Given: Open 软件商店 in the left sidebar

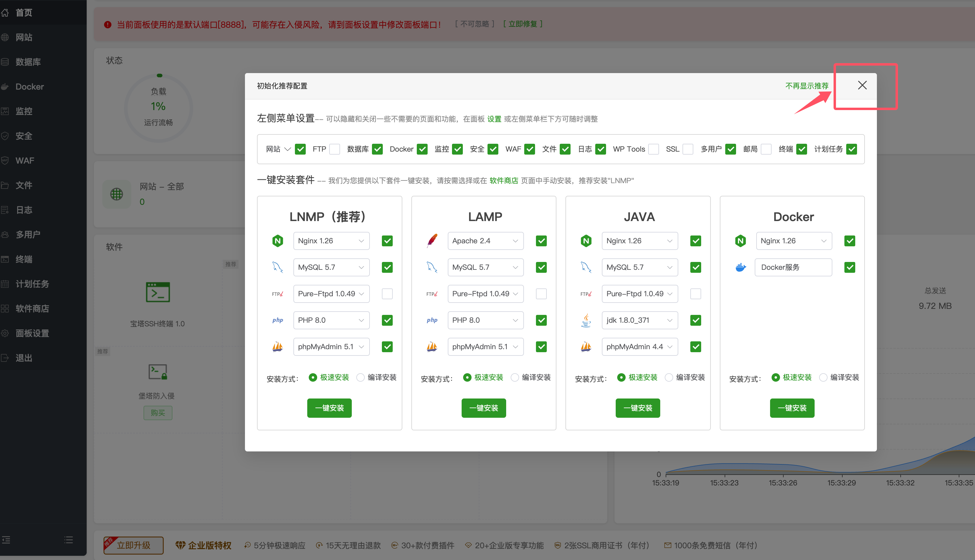Looking at the screenshot, I should pyautogui.click(x=32, y=309).
